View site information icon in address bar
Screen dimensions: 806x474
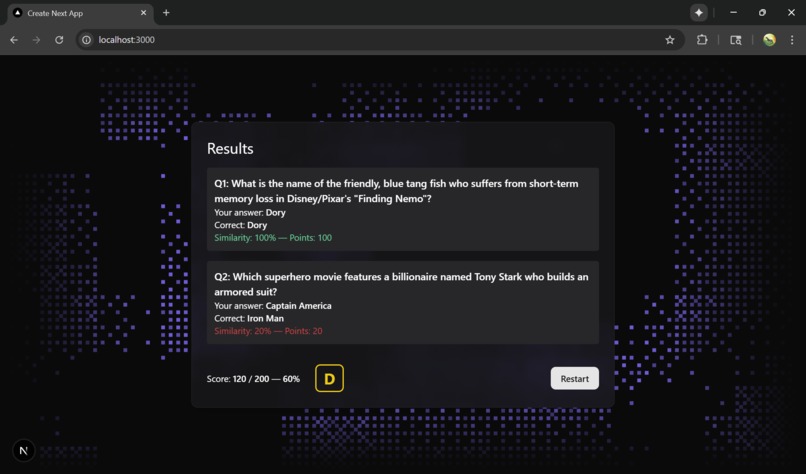pyautogui.click(x=86, y=40)
